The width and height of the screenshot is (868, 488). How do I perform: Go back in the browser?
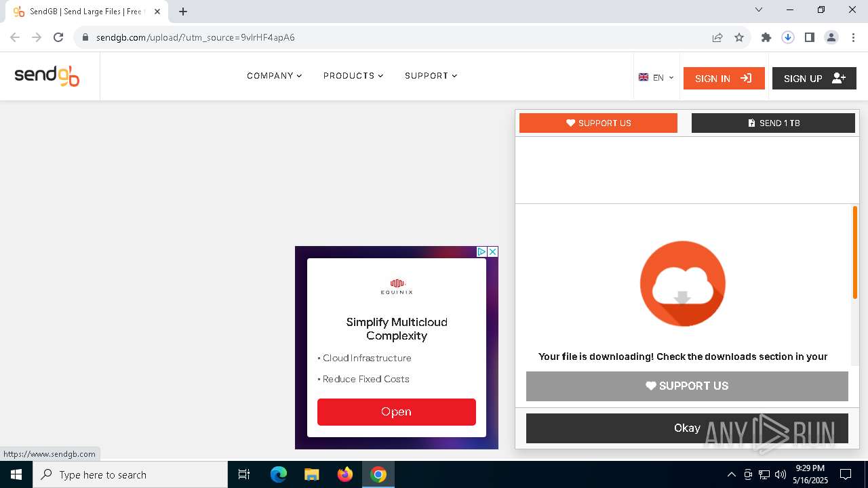coord(15,37)
